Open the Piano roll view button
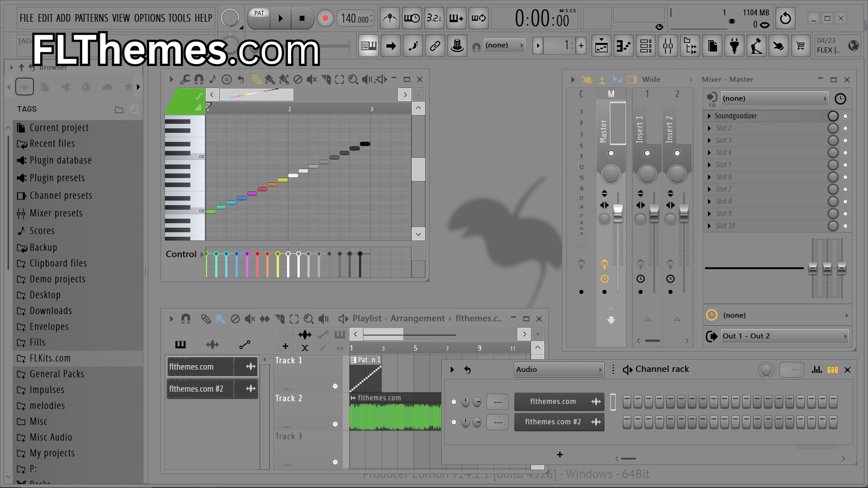The image size is (868, 488). 623,46
